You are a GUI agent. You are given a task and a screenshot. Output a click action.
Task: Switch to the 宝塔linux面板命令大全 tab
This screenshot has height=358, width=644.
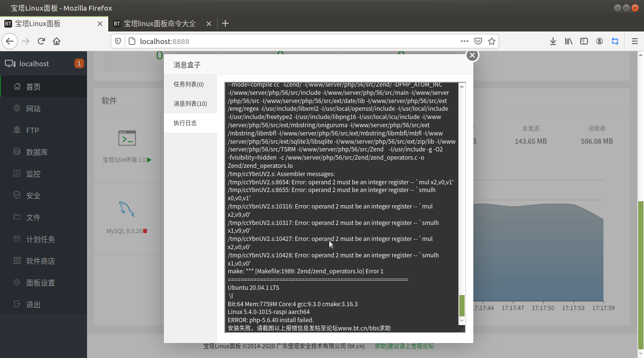pyautogui.click(x=163, y=24)
